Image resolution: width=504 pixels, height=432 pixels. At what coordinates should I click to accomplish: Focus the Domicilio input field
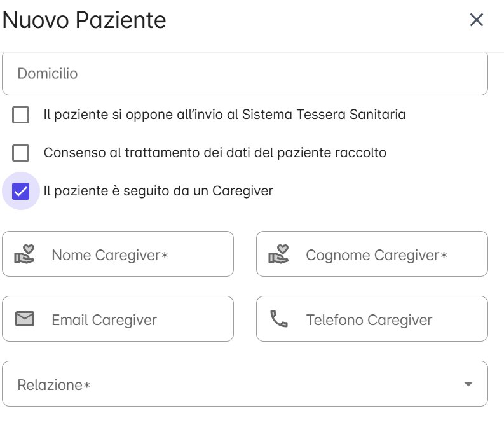coord(245,74)
